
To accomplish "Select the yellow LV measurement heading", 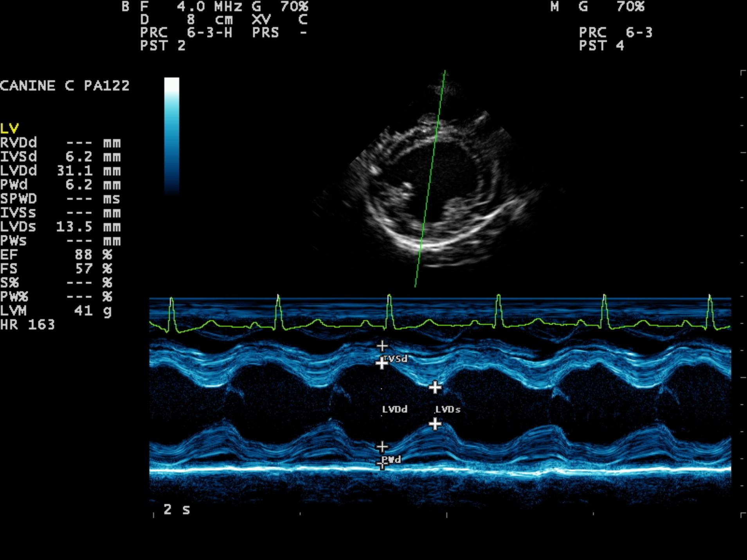I will tap(9, 128).
